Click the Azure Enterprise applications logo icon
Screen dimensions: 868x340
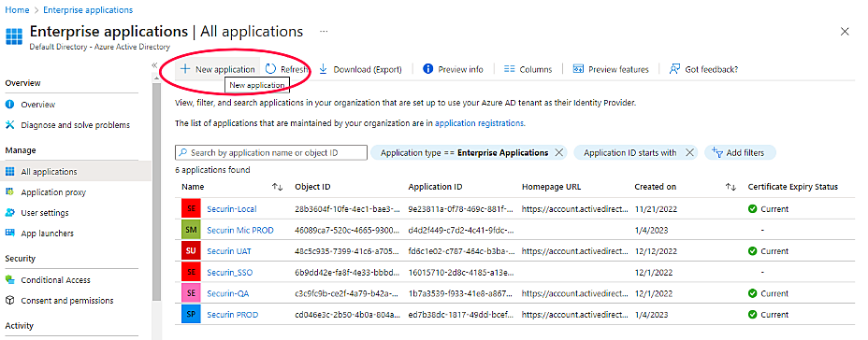(14, 35)
